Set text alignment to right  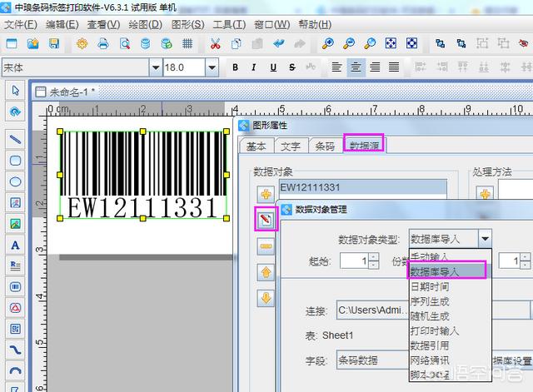coord(375,67)
